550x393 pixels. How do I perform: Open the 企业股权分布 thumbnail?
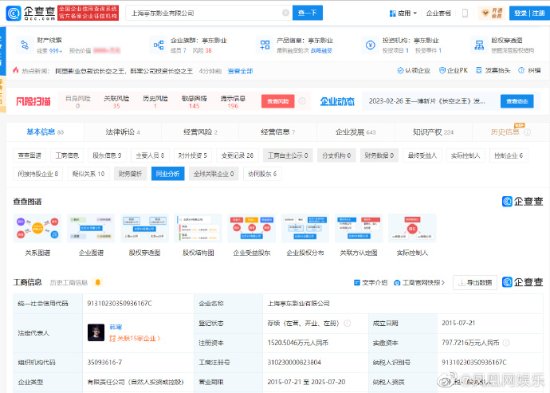(305, 228)
